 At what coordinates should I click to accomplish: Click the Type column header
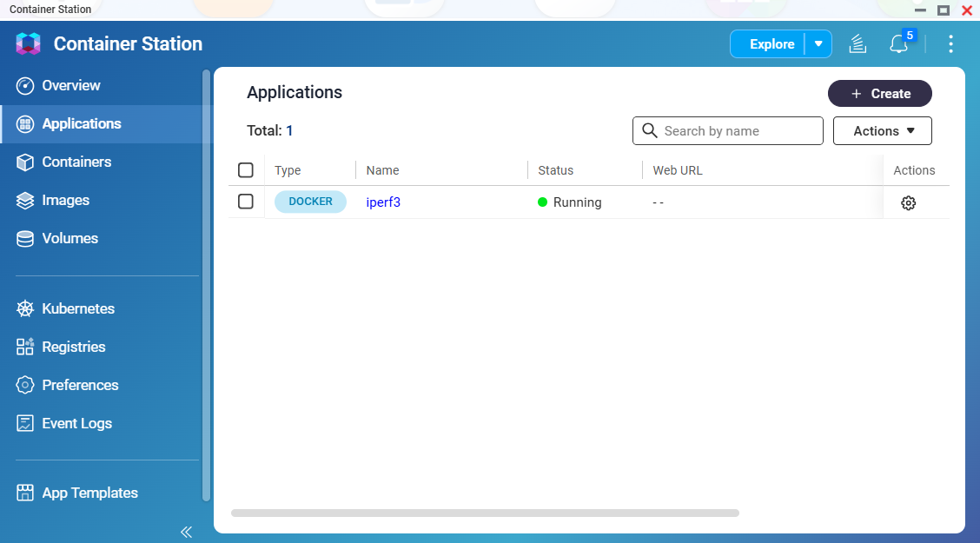click(288, 170)
